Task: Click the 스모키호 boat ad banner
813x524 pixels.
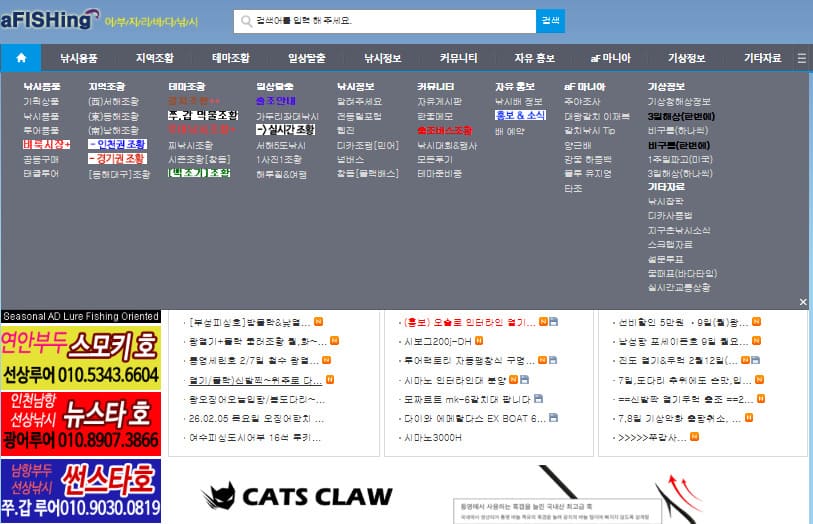Action: [80, 357]
